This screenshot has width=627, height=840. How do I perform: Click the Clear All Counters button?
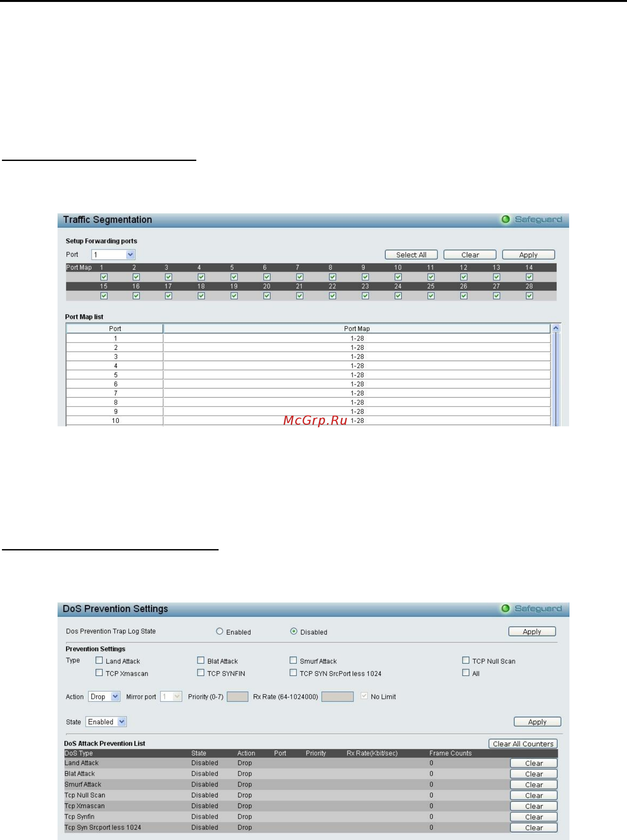point(523,744)
